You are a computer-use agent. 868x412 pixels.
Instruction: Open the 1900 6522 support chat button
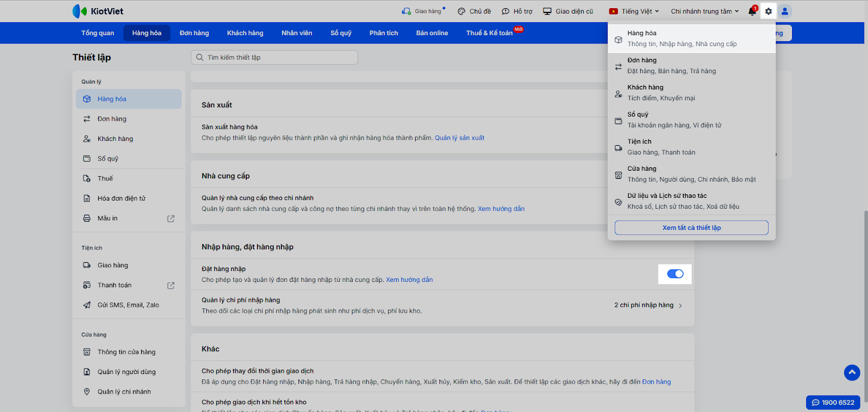833,402
